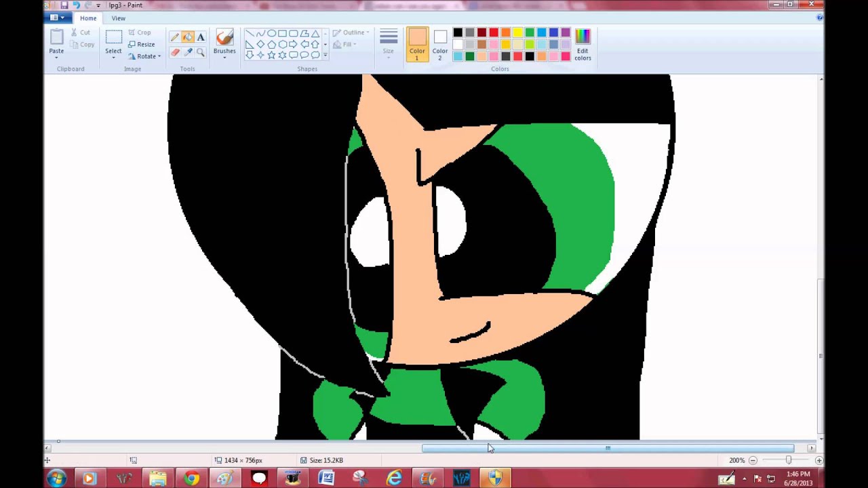Click the Crop button
Viewport: 868px width, 488px height.
coord(139,33)
